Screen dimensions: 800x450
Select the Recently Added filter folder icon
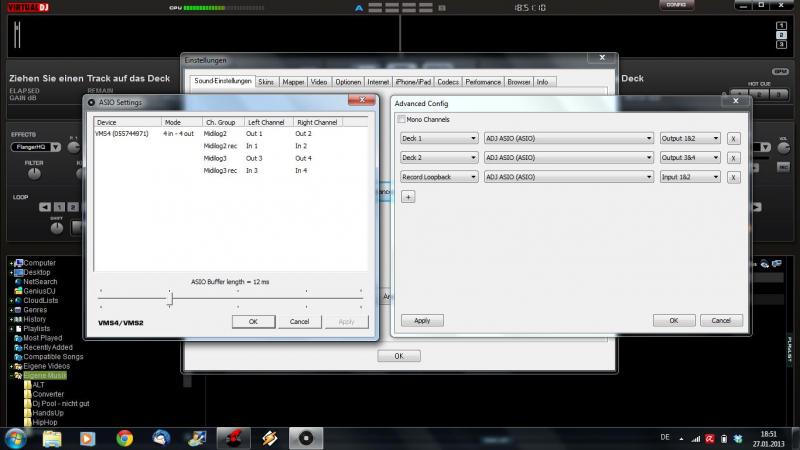point(18,347)
